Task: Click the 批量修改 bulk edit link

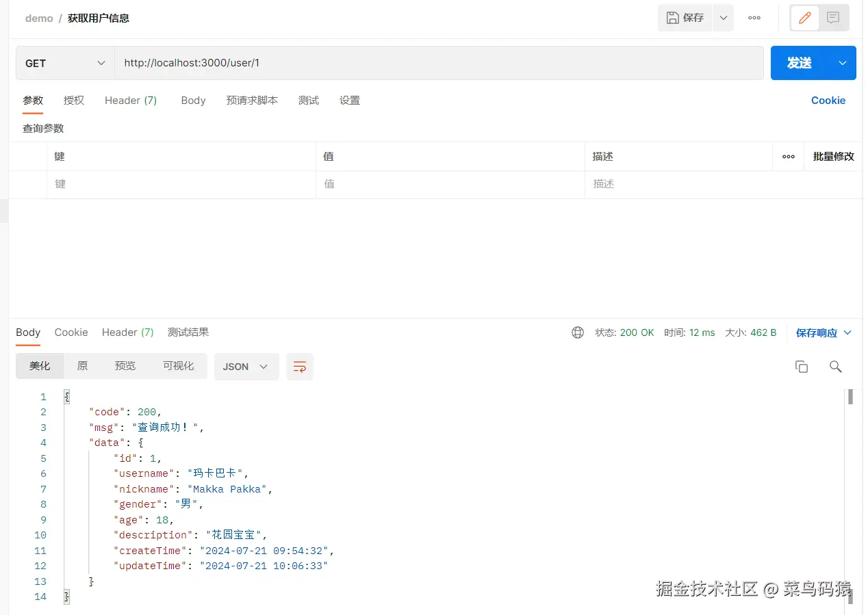Action: click(x=834, y=157)
